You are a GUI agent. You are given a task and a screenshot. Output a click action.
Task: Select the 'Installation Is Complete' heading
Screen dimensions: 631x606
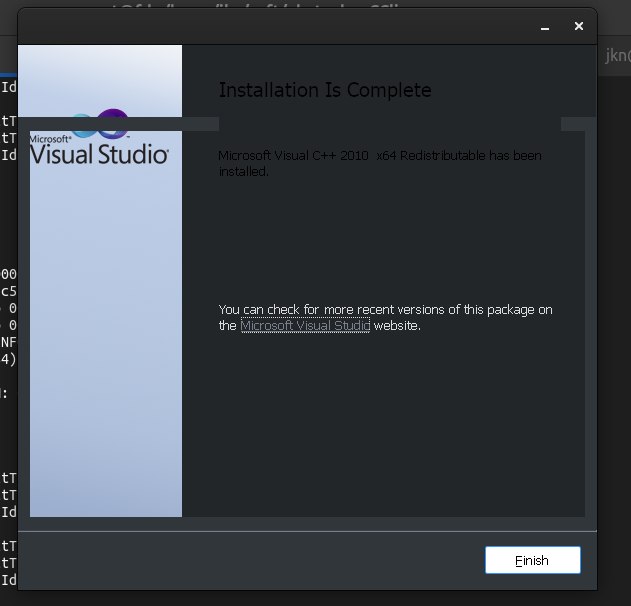click(x=325, y=90)
